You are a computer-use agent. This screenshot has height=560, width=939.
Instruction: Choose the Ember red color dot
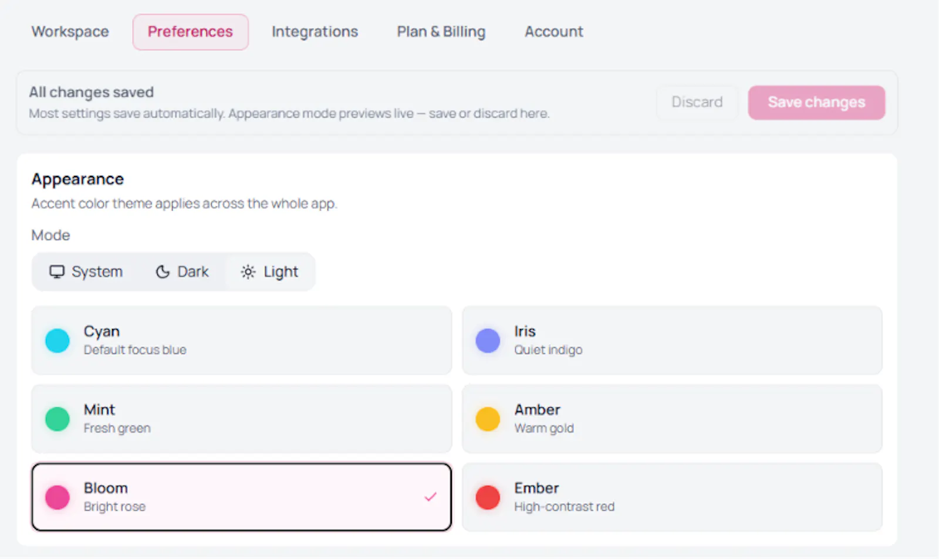click(x=488, y=497)
